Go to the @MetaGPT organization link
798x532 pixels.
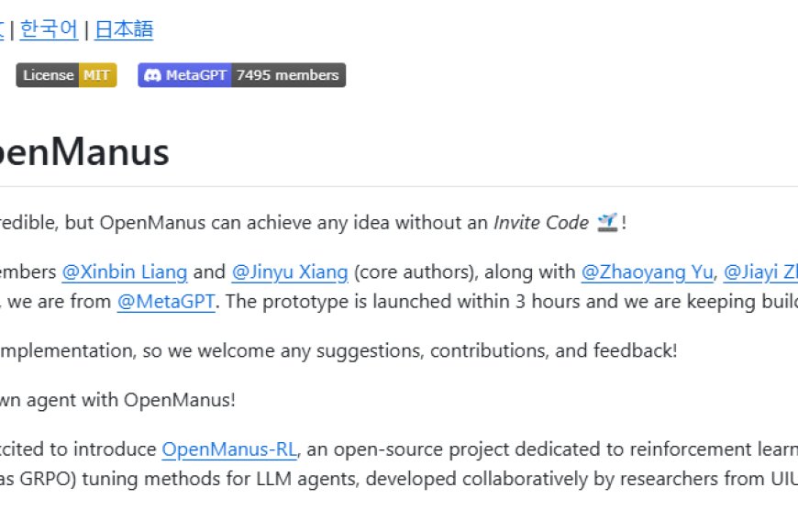[x=166, y=301]
